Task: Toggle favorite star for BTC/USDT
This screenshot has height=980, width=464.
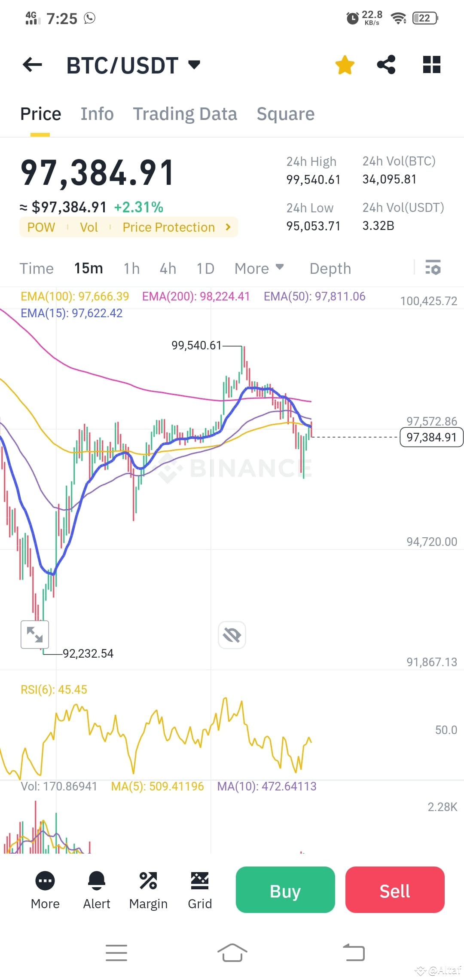Action: (x=345, y=64)
